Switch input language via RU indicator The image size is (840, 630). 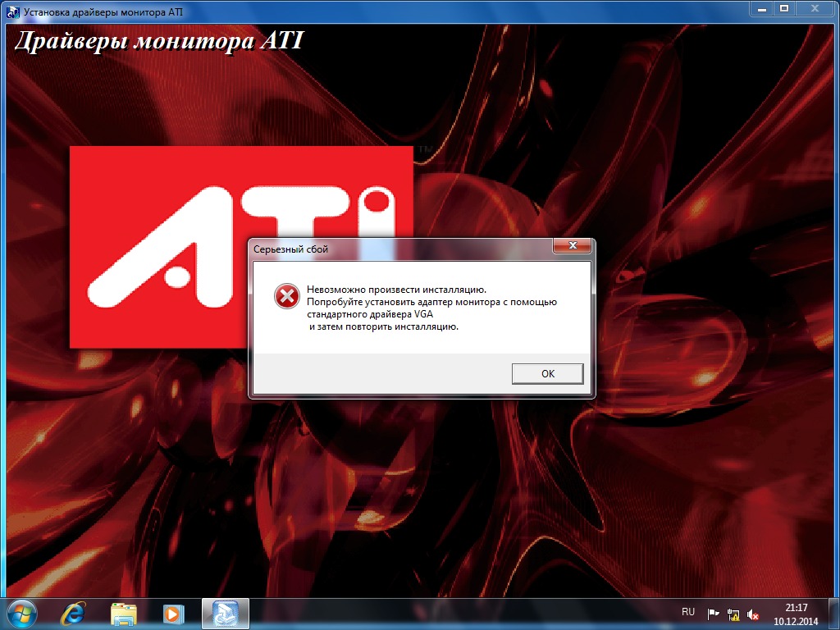click(x=688, y=612)
